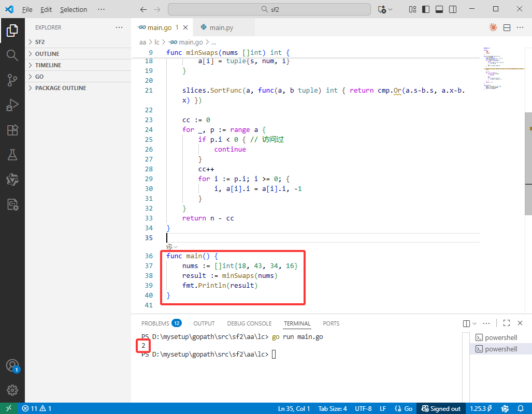This screenshot has height=414, width=532.
Task: Split the editor with the layout icon
Action: 507,27
